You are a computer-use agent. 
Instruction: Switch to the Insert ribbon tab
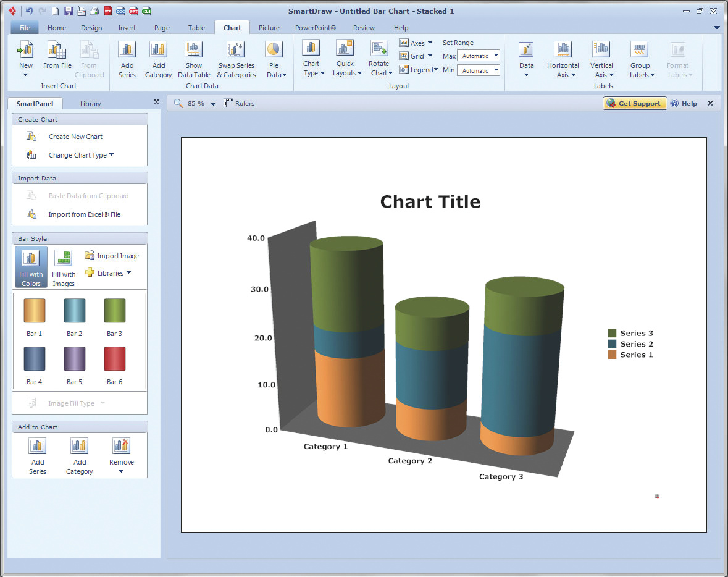(127, 28)
